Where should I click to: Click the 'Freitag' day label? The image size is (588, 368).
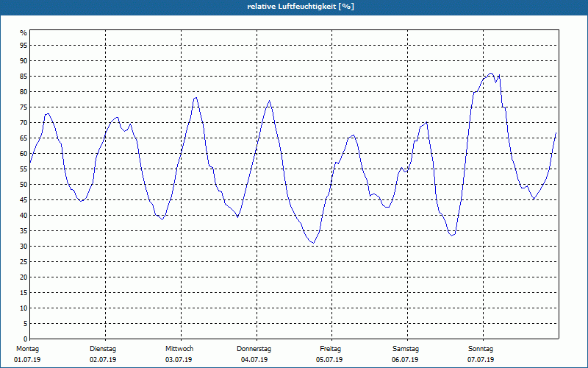330,349
